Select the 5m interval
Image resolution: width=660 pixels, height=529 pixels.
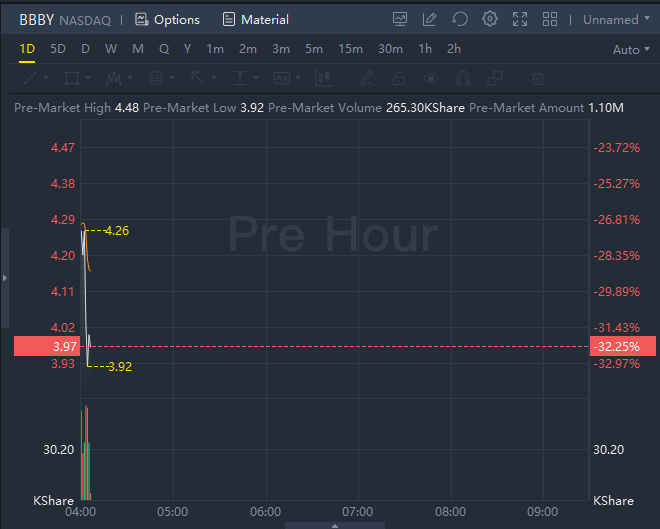[314, 49]
